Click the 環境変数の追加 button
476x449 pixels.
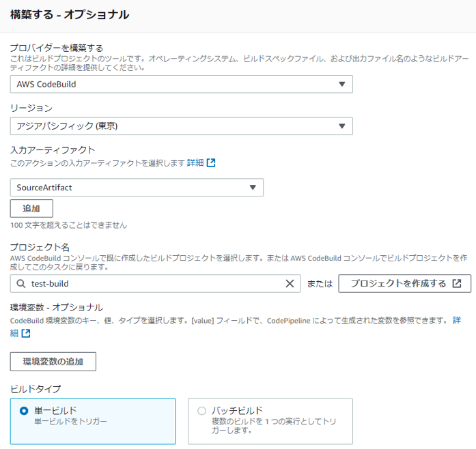pos(53,362)
